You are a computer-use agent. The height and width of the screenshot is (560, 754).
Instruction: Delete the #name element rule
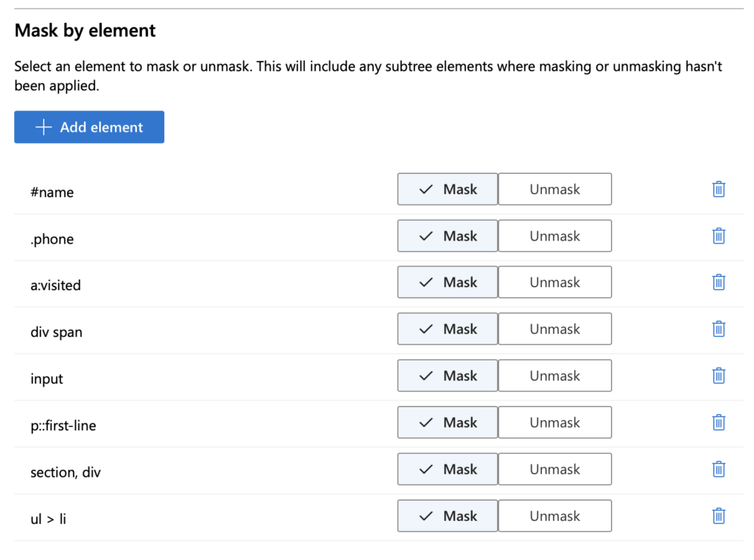(719, 189)
